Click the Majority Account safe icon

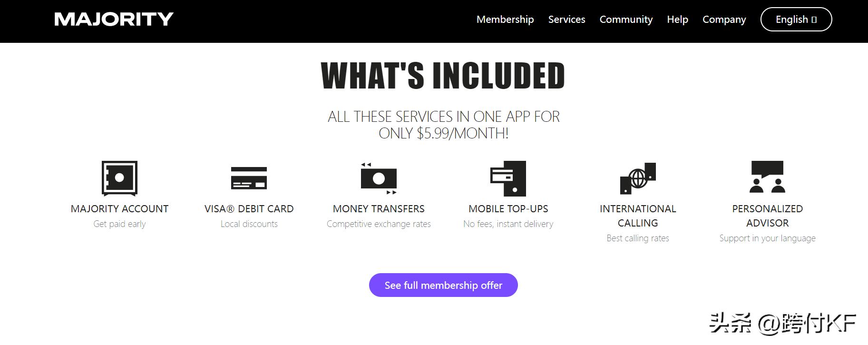tap(119, 178)
